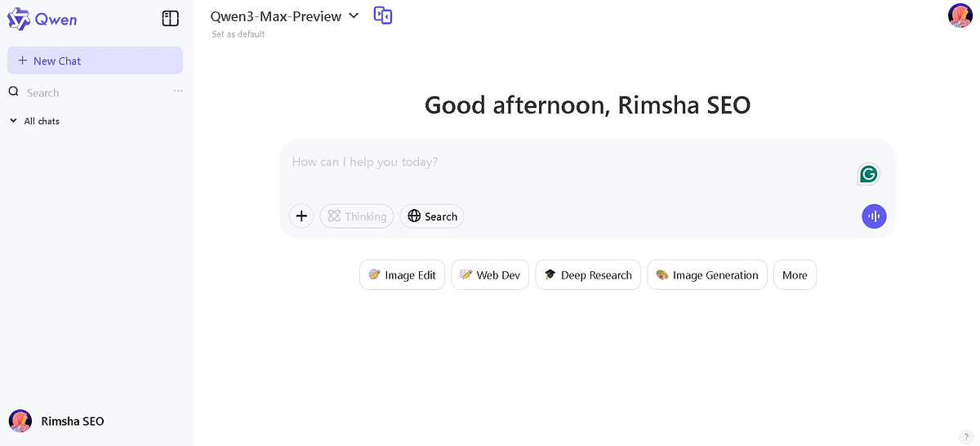Toggle Thinking mode on
The image size is (980, 446).
[x=357, y=216]
